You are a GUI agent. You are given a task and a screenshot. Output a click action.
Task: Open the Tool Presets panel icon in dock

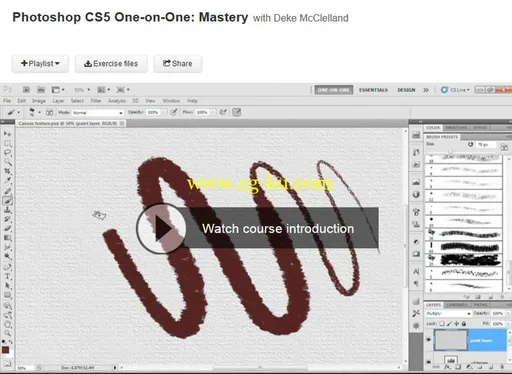416,313
